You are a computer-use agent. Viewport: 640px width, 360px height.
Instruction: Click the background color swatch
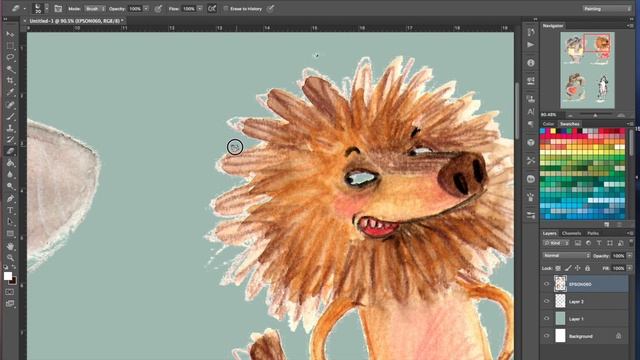click(x=13, y=281)
